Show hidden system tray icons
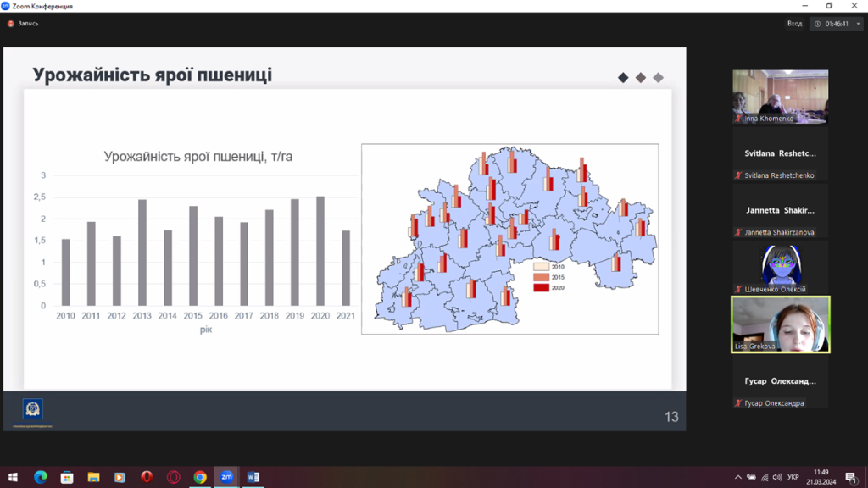Screen dimensions: 868x488 point(738,478)
